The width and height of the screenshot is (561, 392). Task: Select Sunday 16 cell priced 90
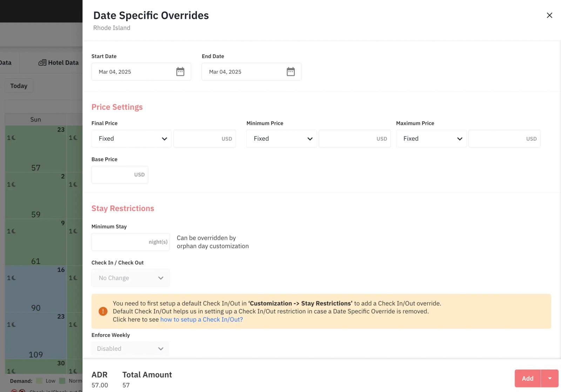point(36,289)
